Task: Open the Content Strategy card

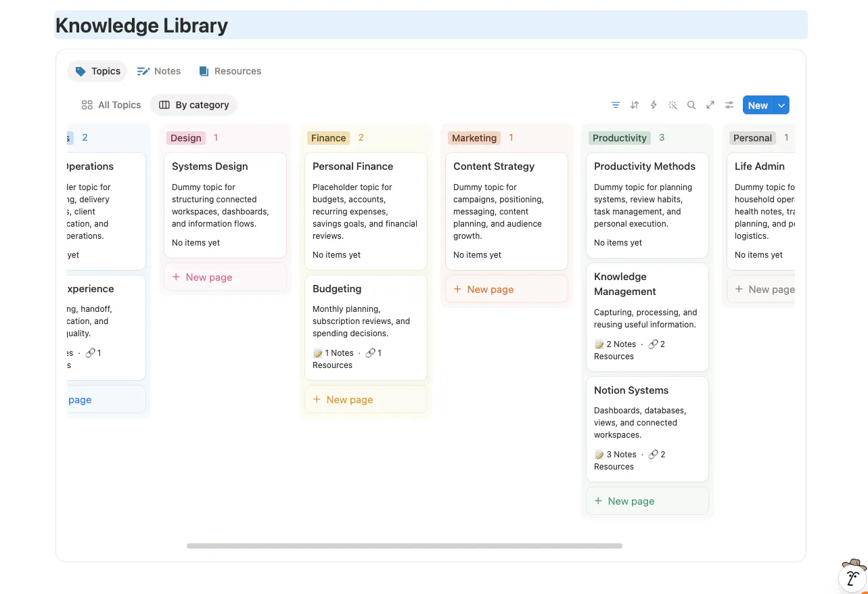Action: click(x=507, y=211)
